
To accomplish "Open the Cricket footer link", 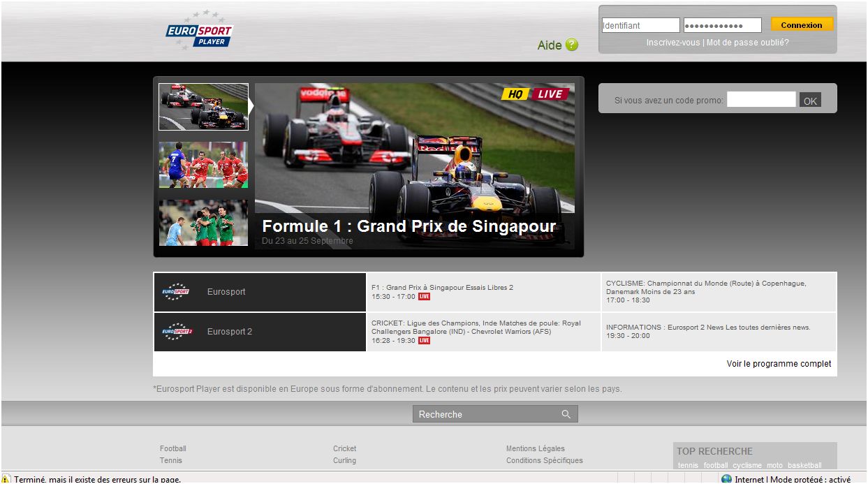I will tap(345, 448).
